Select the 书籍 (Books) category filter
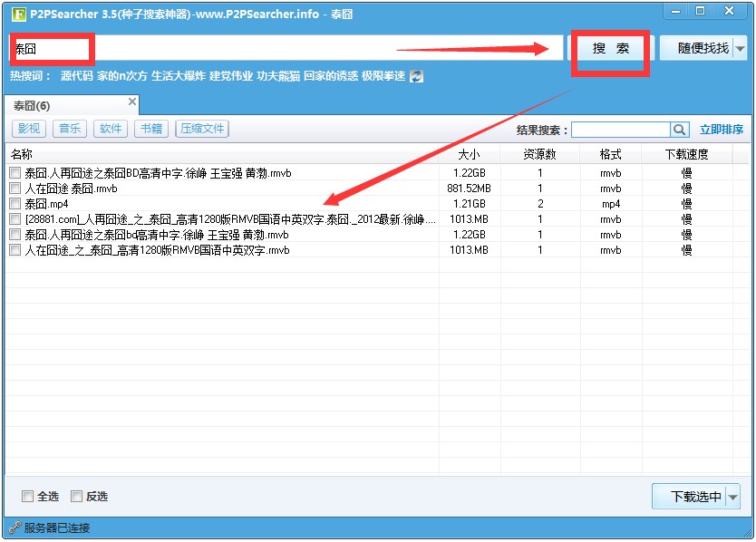The height and width of the screenshot is (542, 756). pyautogui.click(x=150, y=128)
